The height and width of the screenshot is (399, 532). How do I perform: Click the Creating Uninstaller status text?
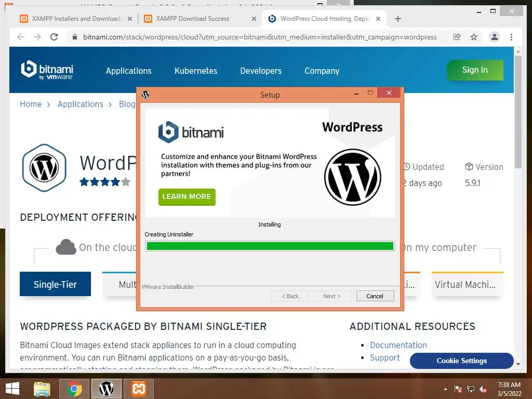169,234
